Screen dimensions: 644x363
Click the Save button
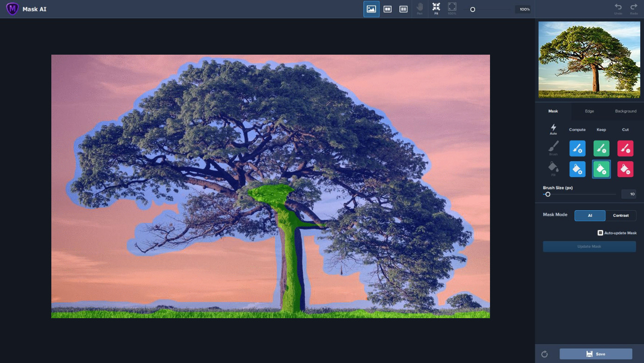[x=596, y=354]
